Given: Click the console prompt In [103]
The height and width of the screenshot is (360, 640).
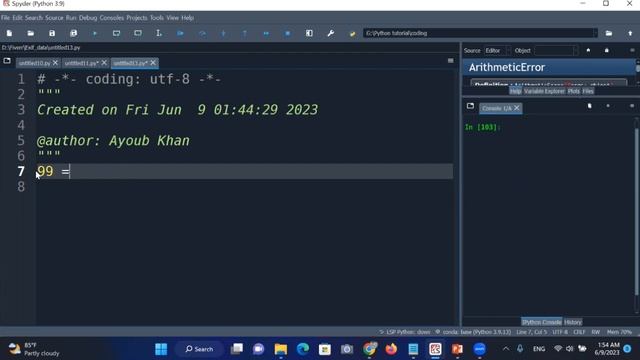Looking at the screenshot, I should click(482, 127).
